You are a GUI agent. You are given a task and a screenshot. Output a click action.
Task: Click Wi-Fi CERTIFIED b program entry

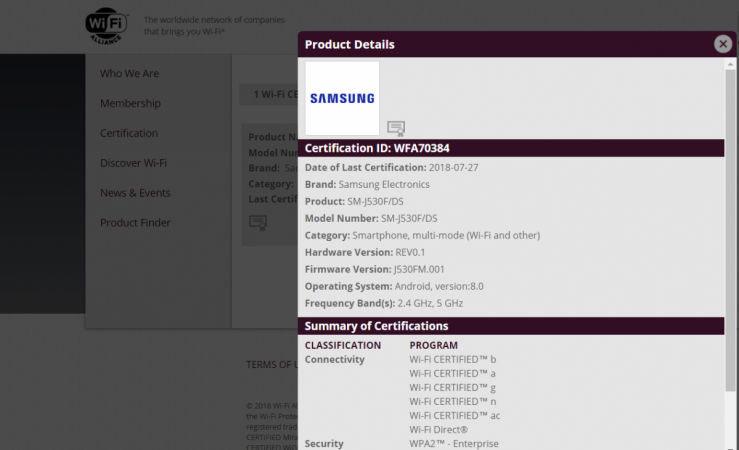click(x=452, y=359)
